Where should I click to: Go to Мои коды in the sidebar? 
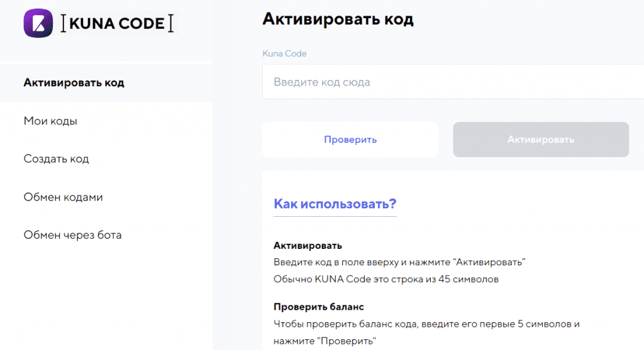pos(50,121)
